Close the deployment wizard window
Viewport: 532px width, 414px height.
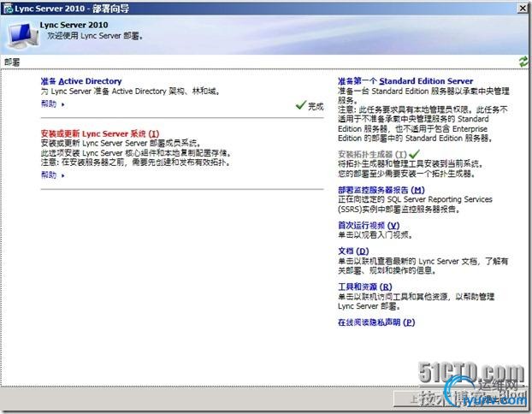click(523, 9)
